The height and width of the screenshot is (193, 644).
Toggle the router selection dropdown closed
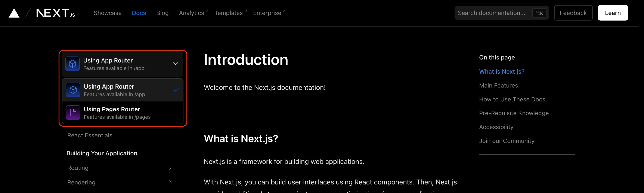click(x=123, y=64)
